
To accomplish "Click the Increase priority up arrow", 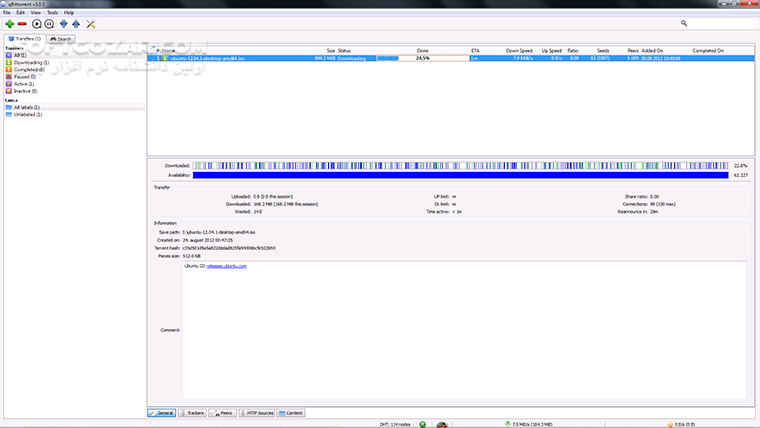I will [76, 24].
